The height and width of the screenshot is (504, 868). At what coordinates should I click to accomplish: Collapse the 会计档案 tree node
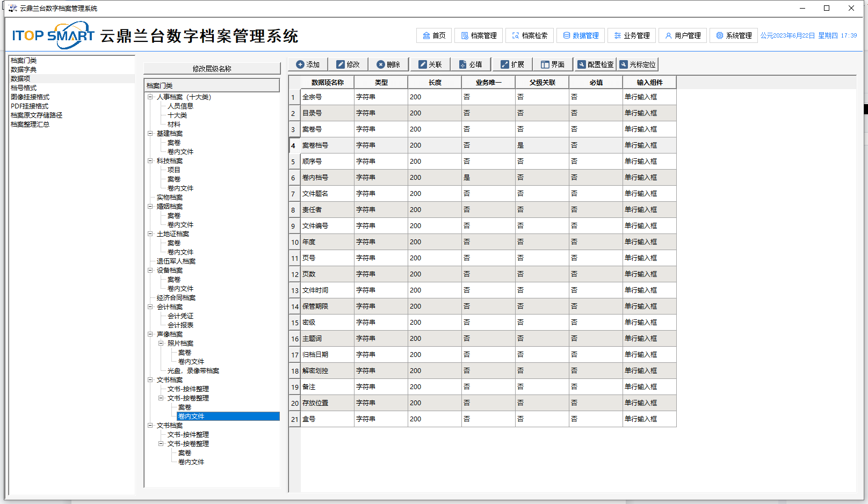pos(150,307)
